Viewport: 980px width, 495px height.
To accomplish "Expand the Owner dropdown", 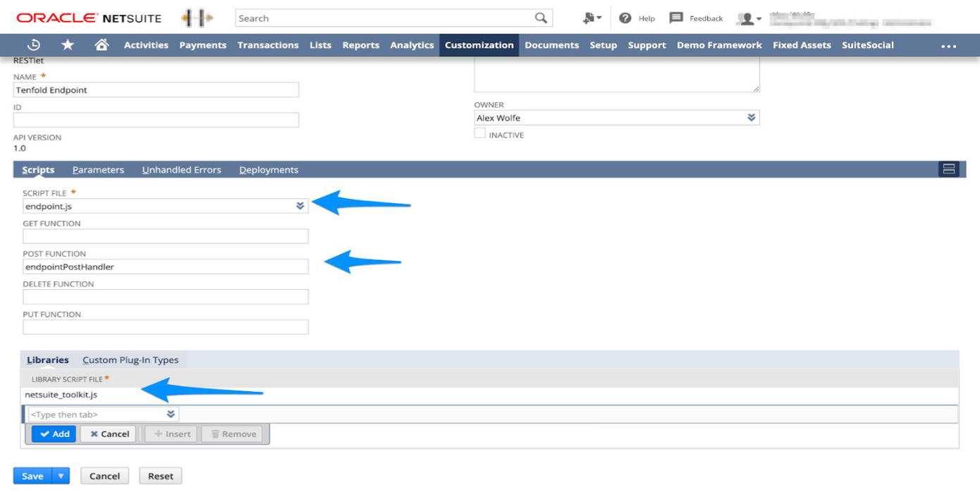I will (x=751, y=118).
